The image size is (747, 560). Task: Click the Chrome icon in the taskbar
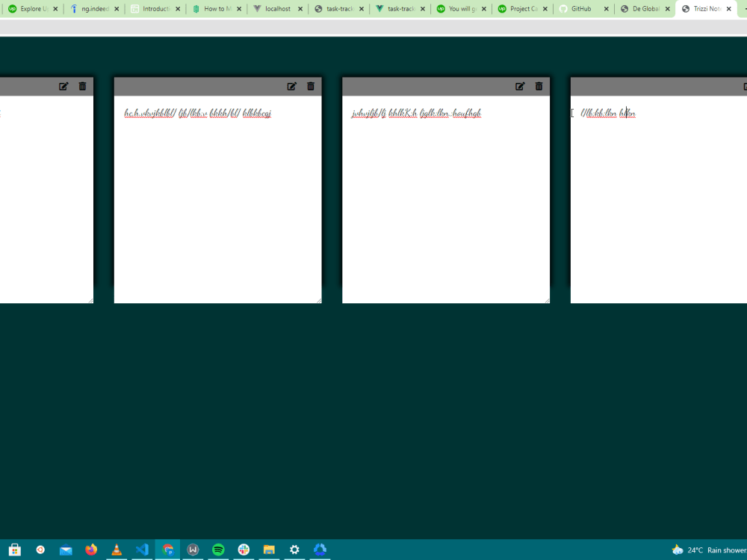pos(167,550)
